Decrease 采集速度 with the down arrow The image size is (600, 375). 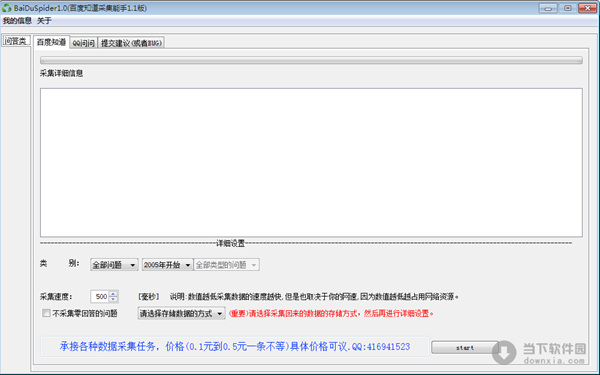point(113,299)
